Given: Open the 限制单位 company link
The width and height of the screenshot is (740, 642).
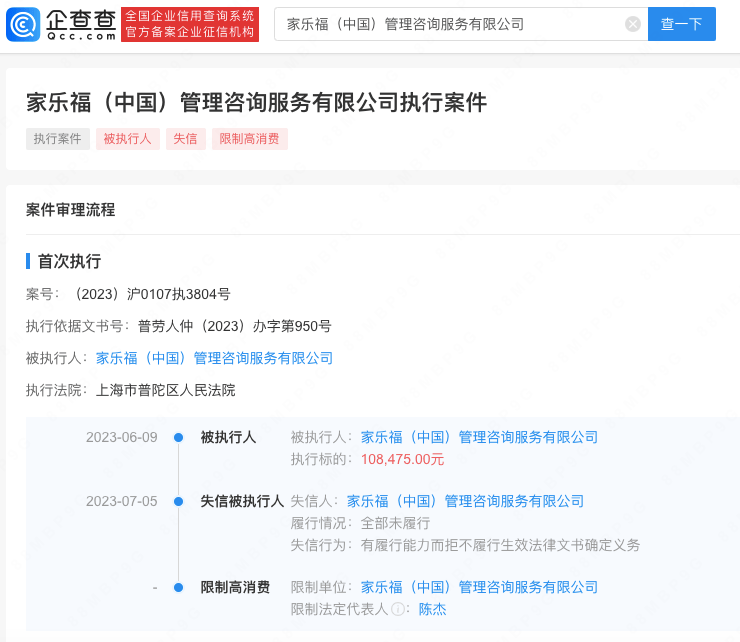Looking at the screenshot, I should click(x=479, y=587).
